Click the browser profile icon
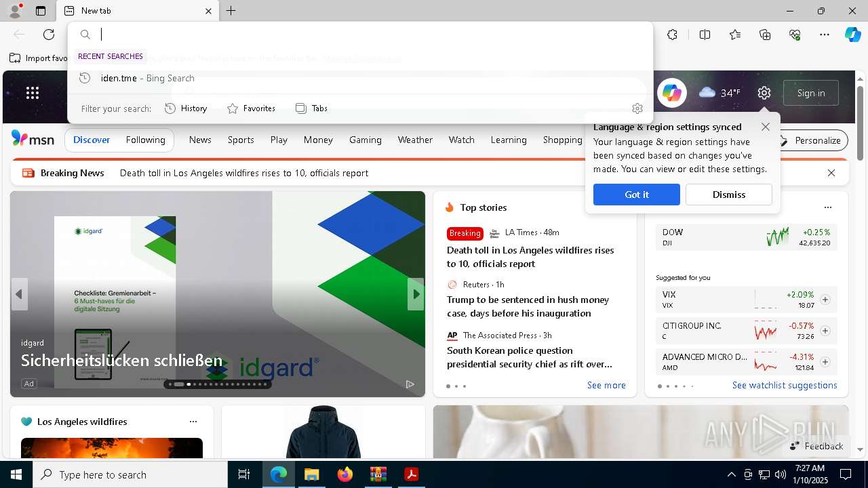 tap(14, 11)
